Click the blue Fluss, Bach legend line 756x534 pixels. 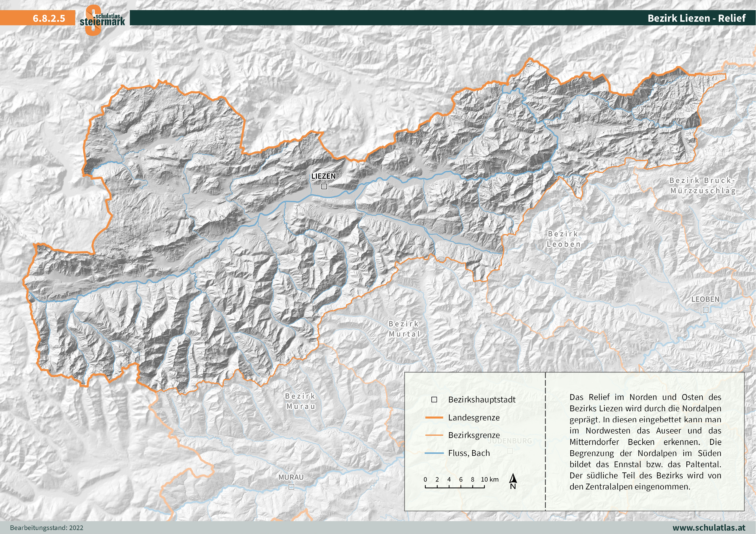(434, 453)
